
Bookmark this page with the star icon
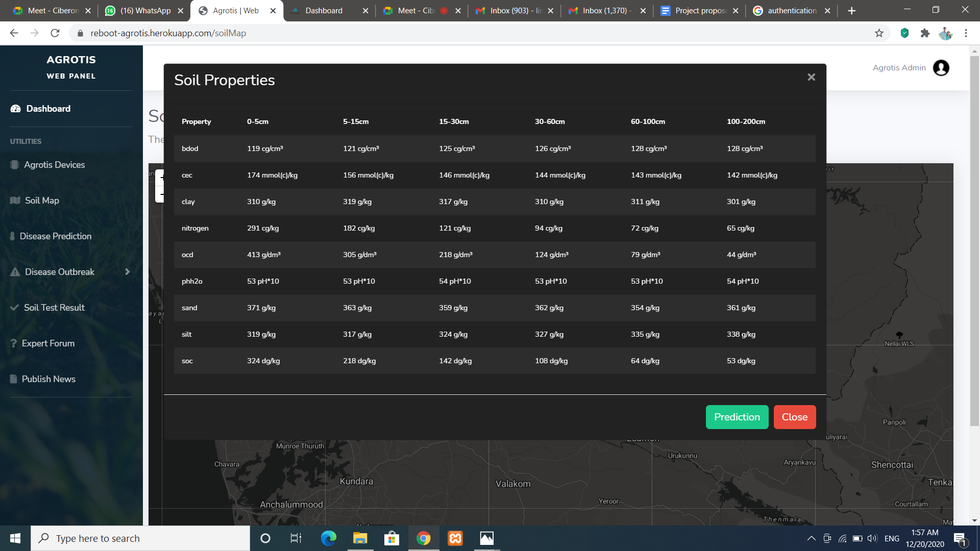pyautogui.click(x=879, y=33)
